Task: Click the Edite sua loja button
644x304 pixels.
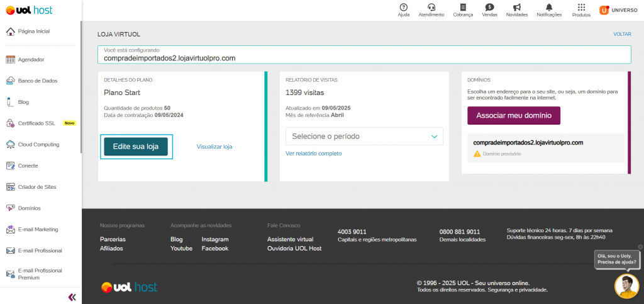Action: coord(136,147)
